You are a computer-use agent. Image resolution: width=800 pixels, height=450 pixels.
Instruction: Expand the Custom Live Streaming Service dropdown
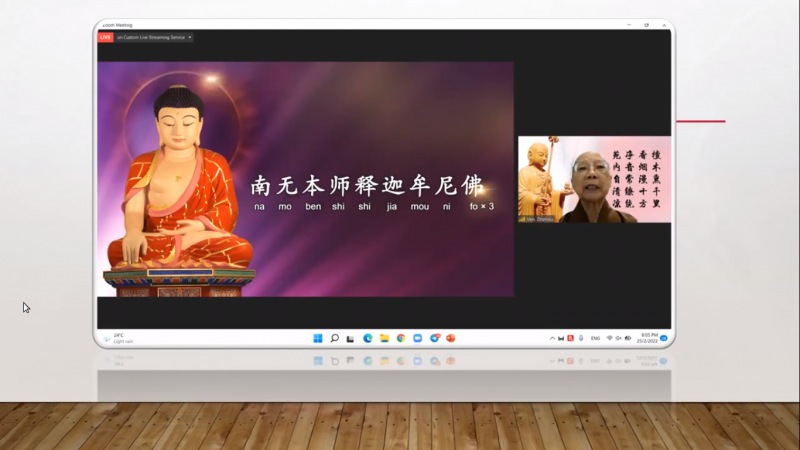[x=190, y=37]
